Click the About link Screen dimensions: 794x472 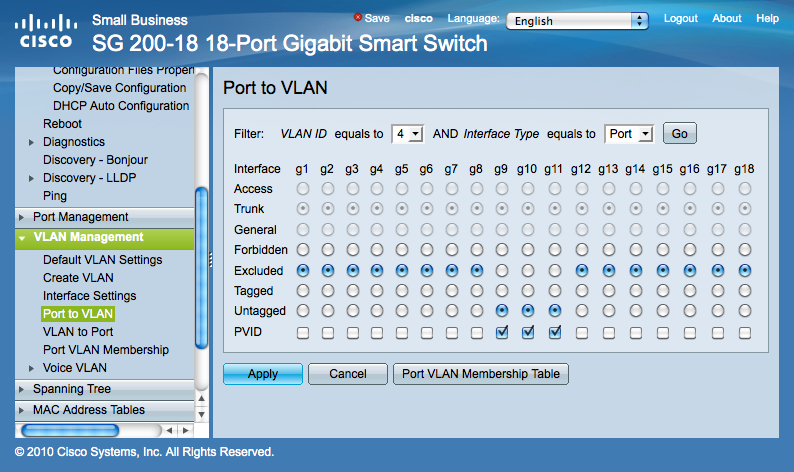pyautogui.click(x=727, y=18)
